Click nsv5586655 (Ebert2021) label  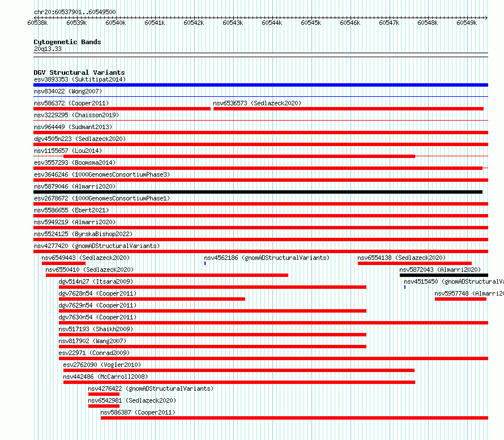(x=71, y=210)
